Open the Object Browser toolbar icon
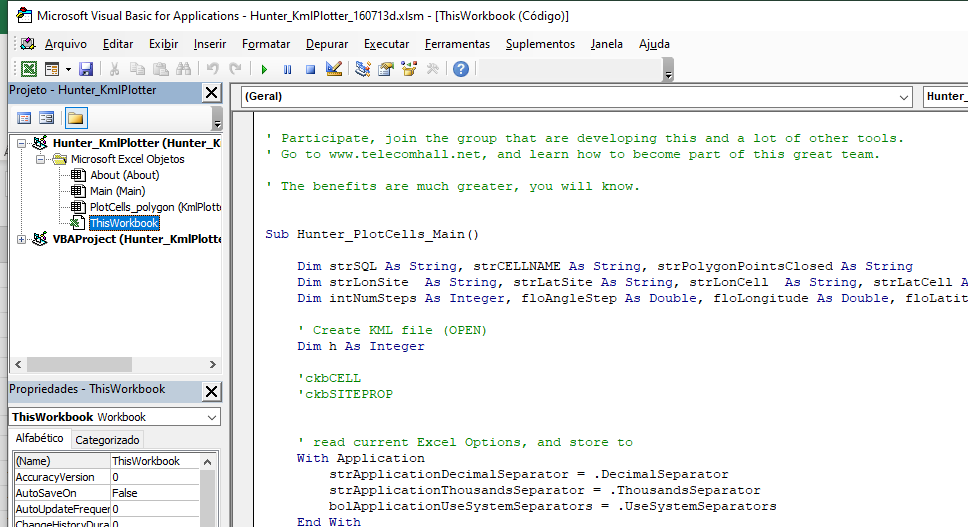968x527 pixels. pos(409,69)
